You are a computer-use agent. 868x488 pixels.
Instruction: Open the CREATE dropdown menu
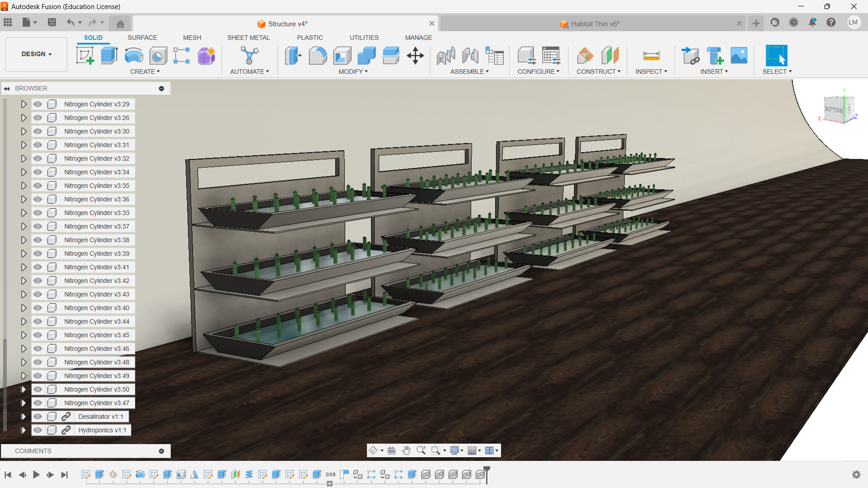[x=145, y=72]
